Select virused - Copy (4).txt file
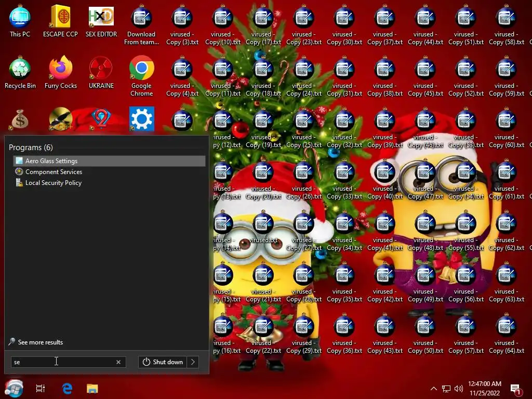 (182, 76)
